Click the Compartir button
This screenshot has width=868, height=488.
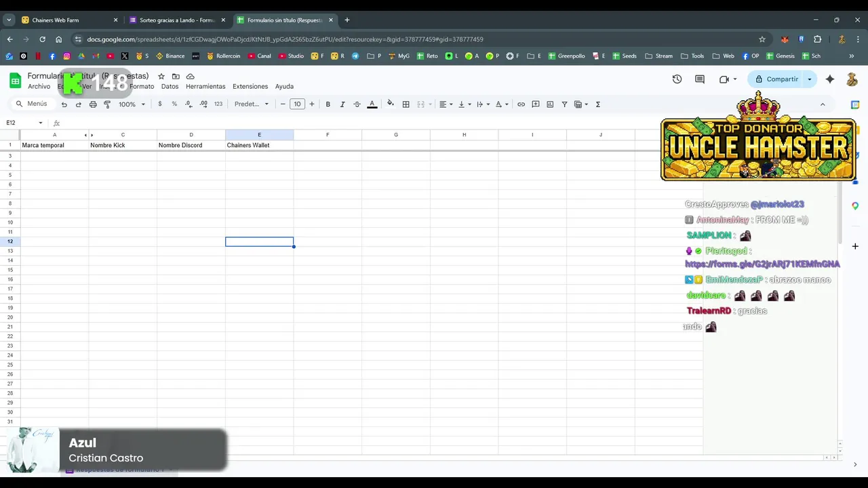[776, 79]
